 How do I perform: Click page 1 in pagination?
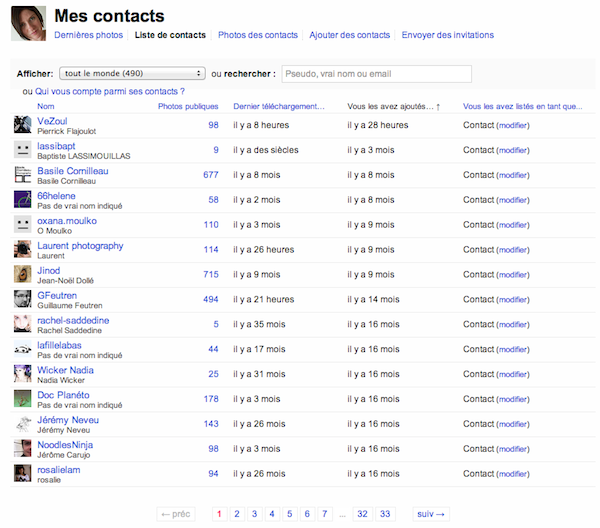click(x=219, y=514)
